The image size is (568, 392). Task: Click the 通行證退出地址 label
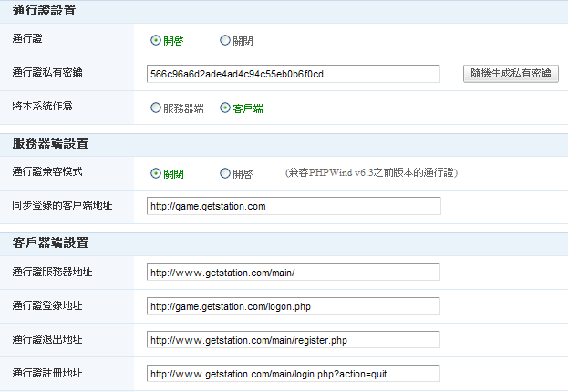pyautogui.click(x=47, y=339)
